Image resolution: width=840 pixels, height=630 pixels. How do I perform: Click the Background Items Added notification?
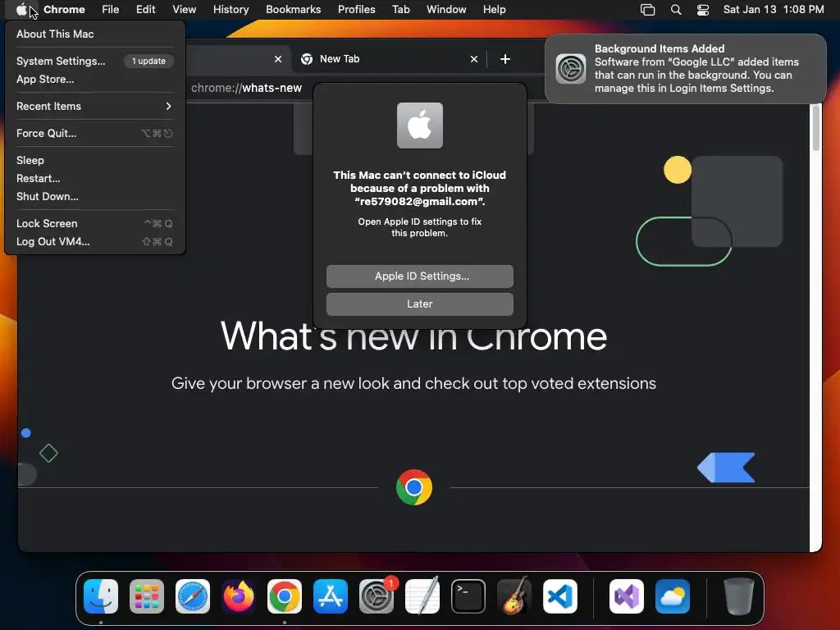pos(685,69)
